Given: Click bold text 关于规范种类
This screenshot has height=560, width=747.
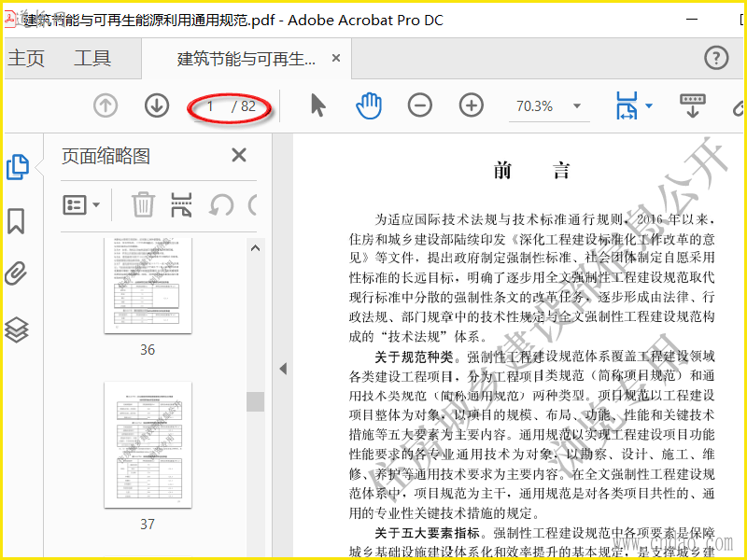Looking at the screenshot, I should click(x=413, y=357).
